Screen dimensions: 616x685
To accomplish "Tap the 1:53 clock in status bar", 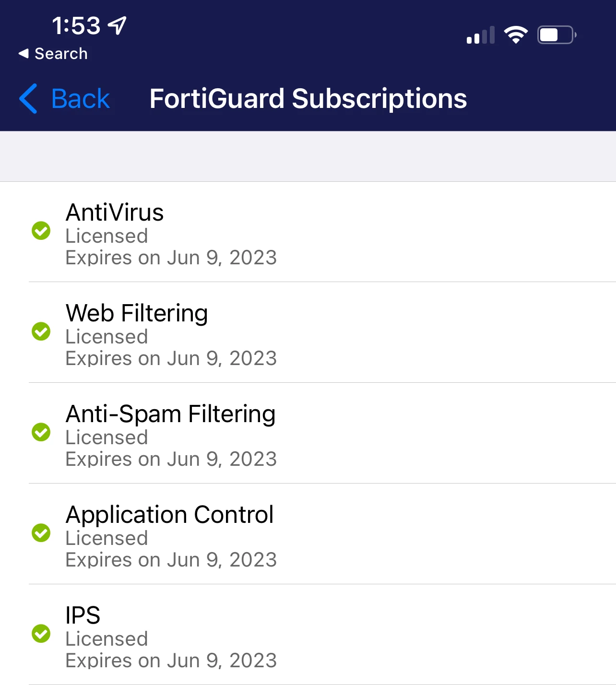I will pos(76,26).
